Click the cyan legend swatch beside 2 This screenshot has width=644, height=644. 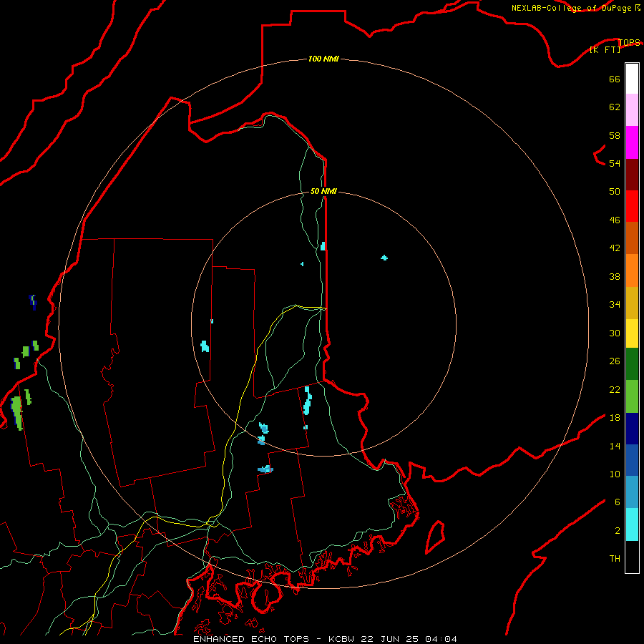pos(632,525)
